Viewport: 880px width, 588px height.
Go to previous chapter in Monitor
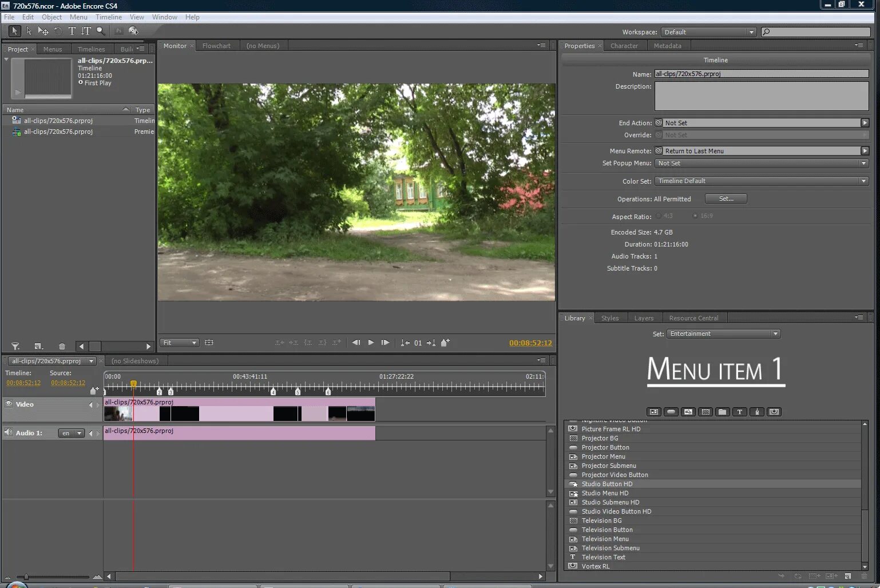[x=405, y=343]
